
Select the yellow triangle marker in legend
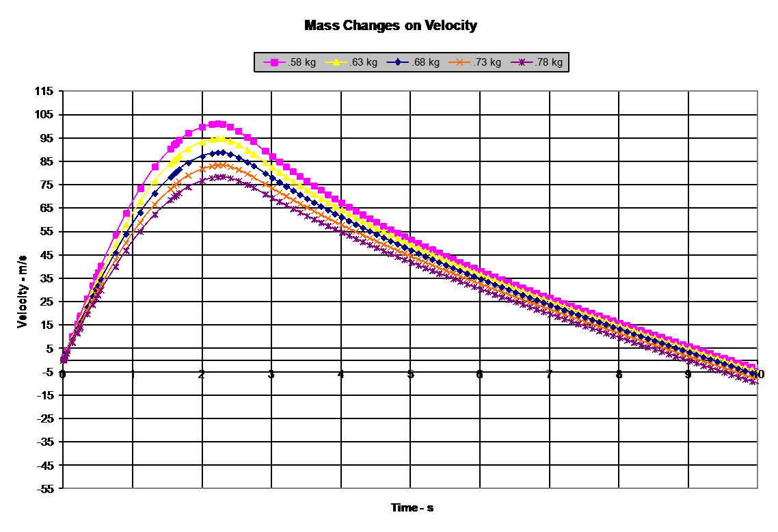pos(336,62)
